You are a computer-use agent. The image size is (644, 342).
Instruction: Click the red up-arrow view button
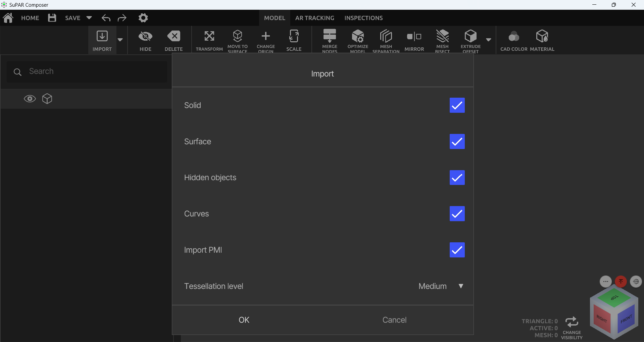(x=621, y=281)
